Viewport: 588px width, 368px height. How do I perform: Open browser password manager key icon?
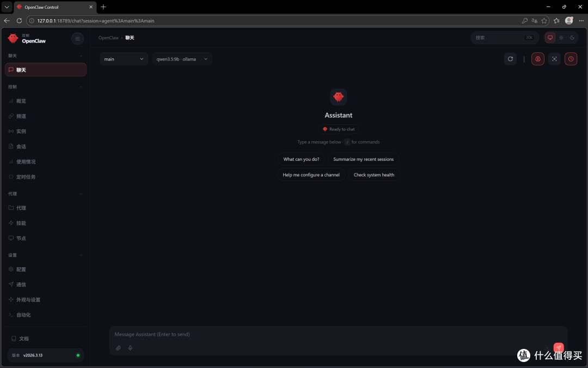point(525,21)
